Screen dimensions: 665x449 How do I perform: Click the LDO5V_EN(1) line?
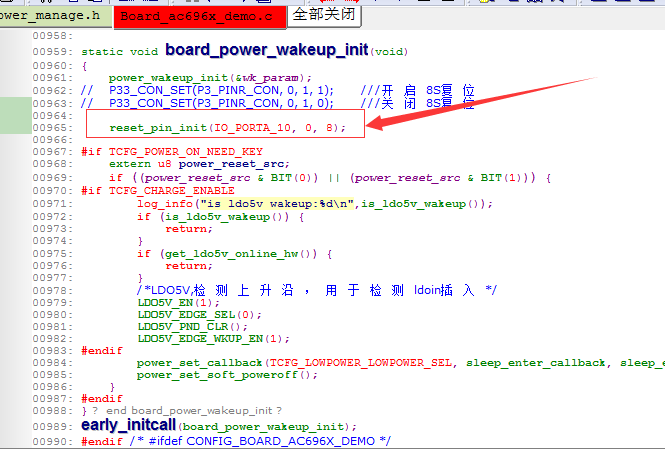(x=179, y=303)
